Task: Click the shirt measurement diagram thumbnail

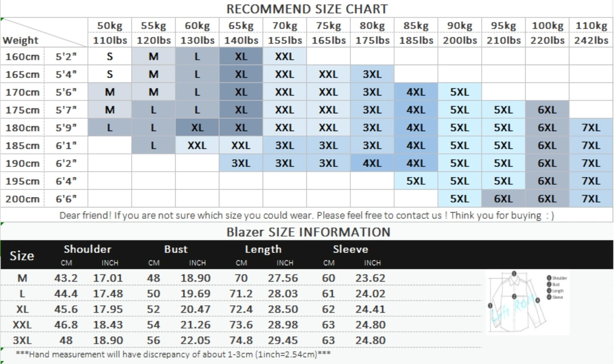Action: click(527, 303)
